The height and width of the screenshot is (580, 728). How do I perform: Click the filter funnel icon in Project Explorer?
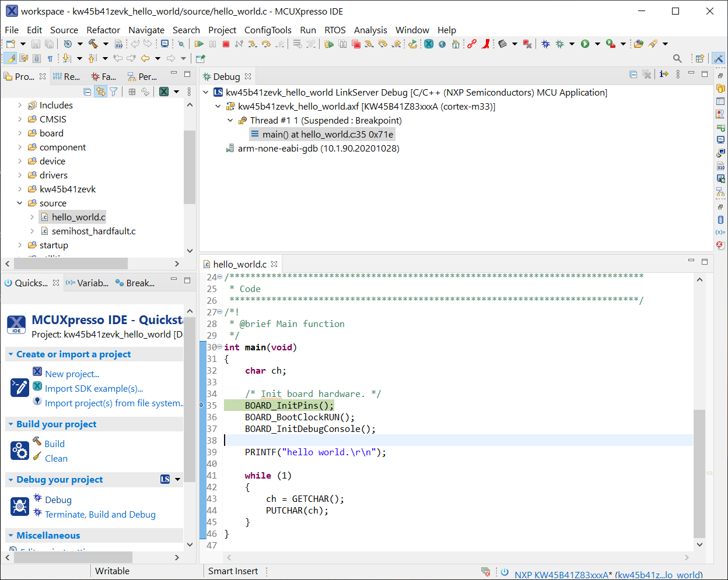tap(114, 92)
